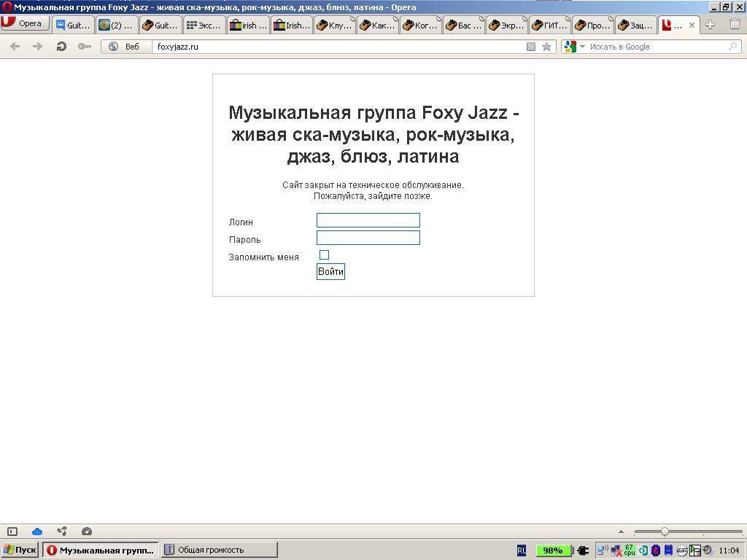Click the Back navigation arrow
The height and width of the screenshot is (560, 747).
[x=15, y=47]
